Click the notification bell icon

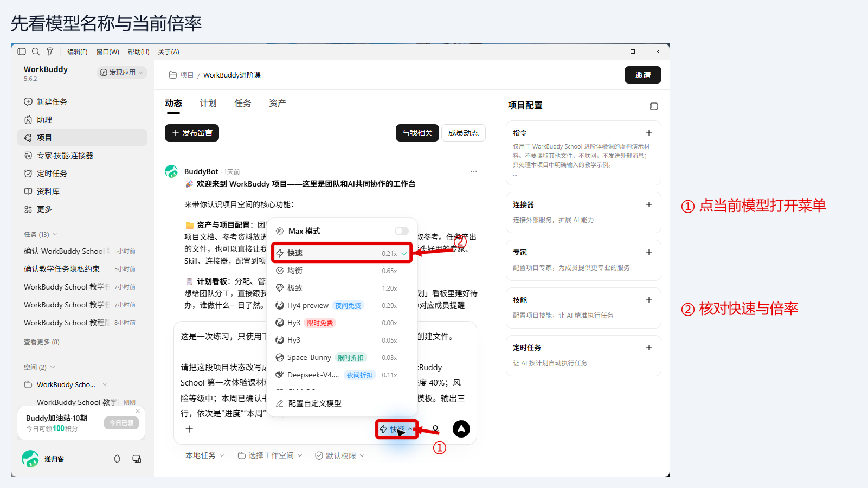pyautogui.click(x=117, y=459)
